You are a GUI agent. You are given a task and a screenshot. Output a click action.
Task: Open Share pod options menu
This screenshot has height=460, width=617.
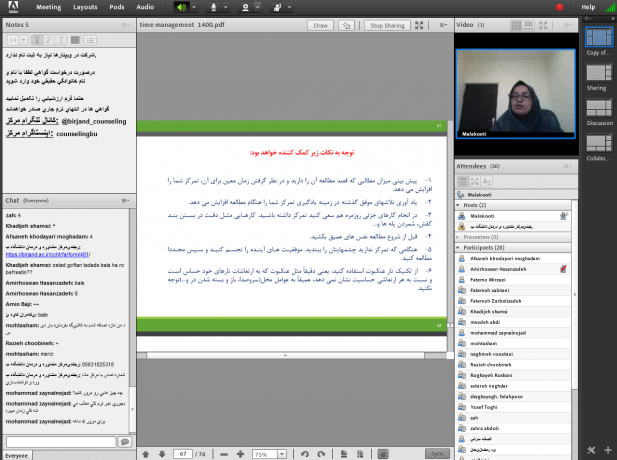click(443, 25)
